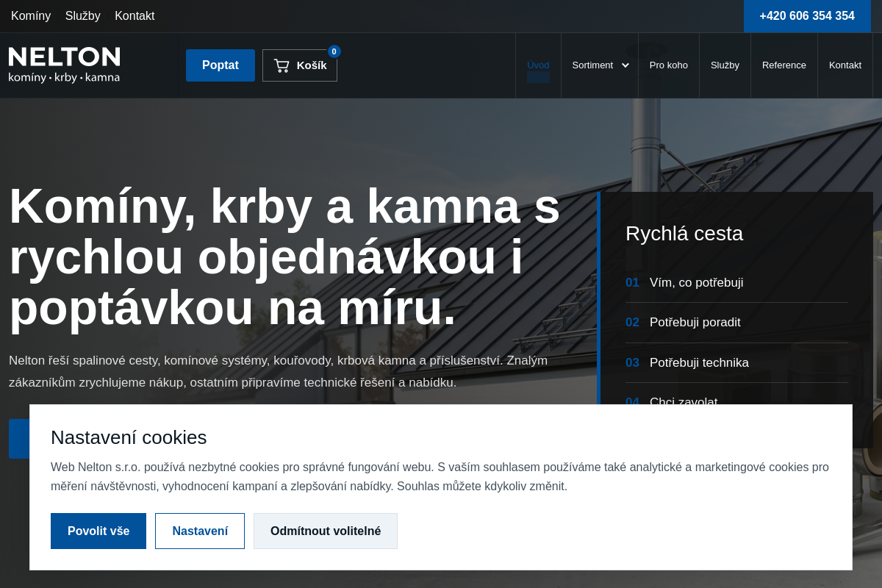Click the NELTON logo
This screenshot has height=588, width=882.
click(65, 65)
